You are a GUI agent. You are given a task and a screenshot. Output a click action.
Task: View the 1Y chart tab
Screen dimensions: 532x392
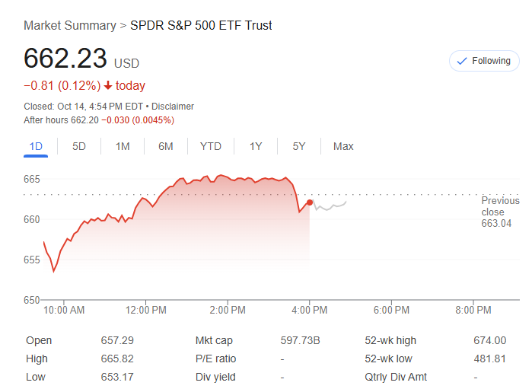[x=256, y=146]
